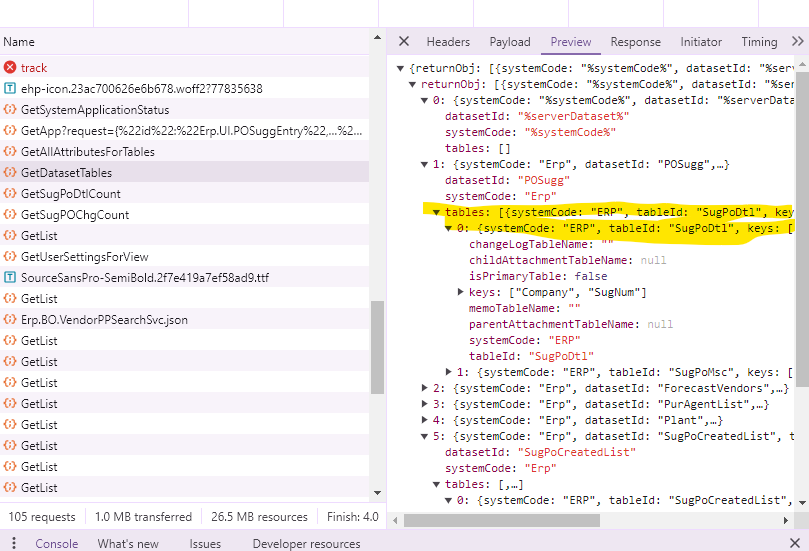Select the GetSystemApplicationStatus request

click(184, 109)
